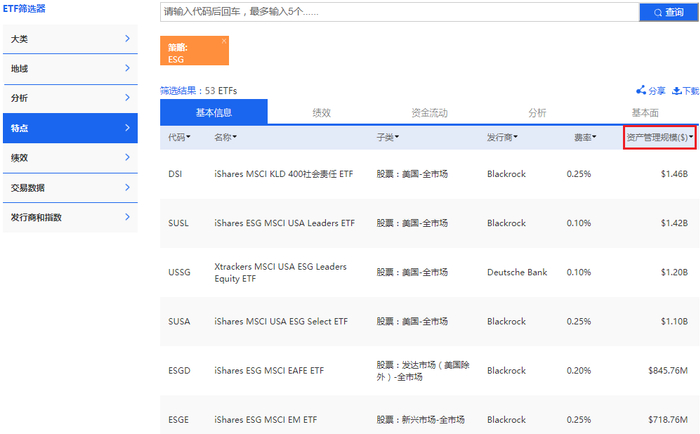Click 股票：新兴市场-全市场 subcategory cell
This screenshot has height=434, width=700.
click(x=420, y=419)
